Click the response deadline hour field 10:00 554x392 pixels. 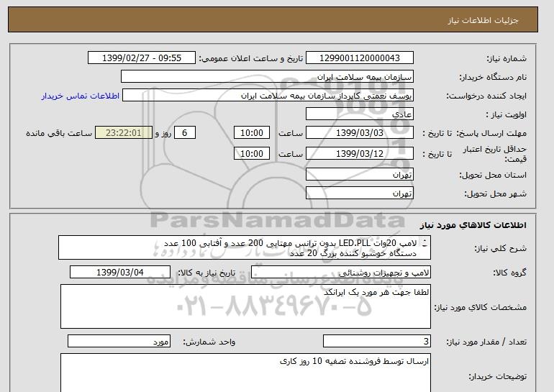coord(252,133)
